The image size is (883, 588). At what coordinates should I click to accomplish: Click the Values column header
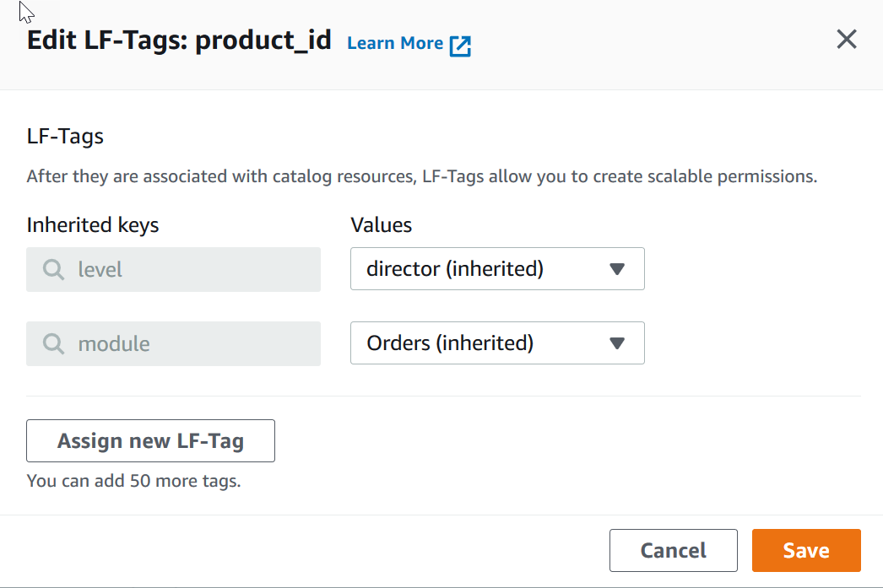tap(381, 224)
